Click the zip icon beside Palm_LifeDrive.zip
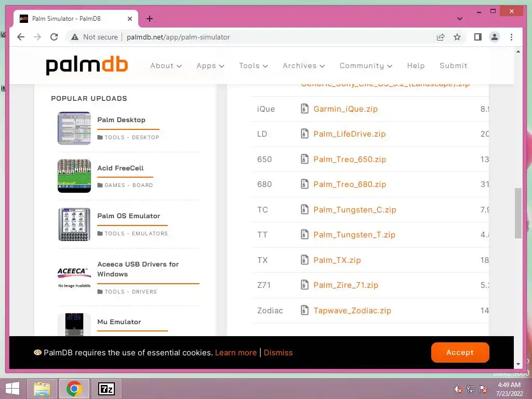Screen dimensions: 532x399 pos(304,134)
